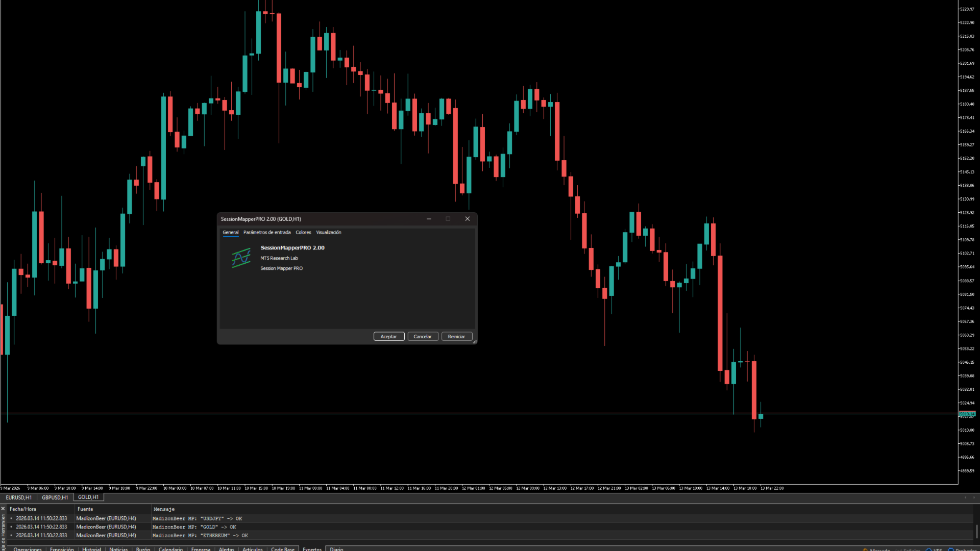Switch to the Colores tab
This screenshot has width=980, height=551.
pos(303,233)
